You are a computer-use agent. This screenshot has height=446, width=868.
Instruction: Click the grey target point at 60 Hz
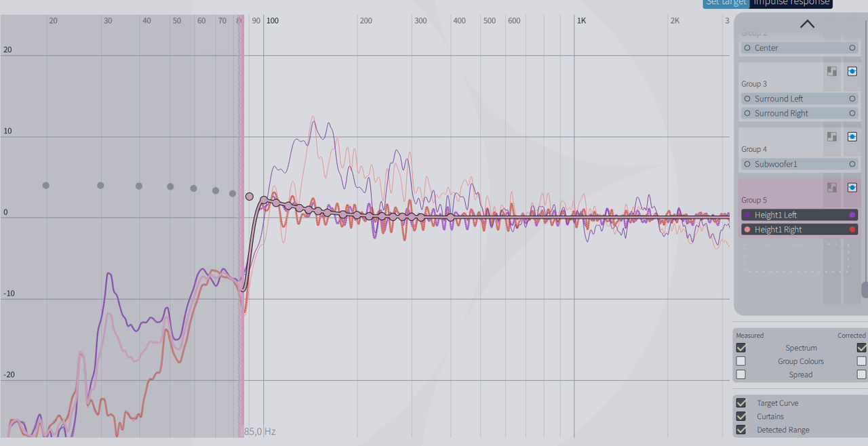(x=193, y=188)
